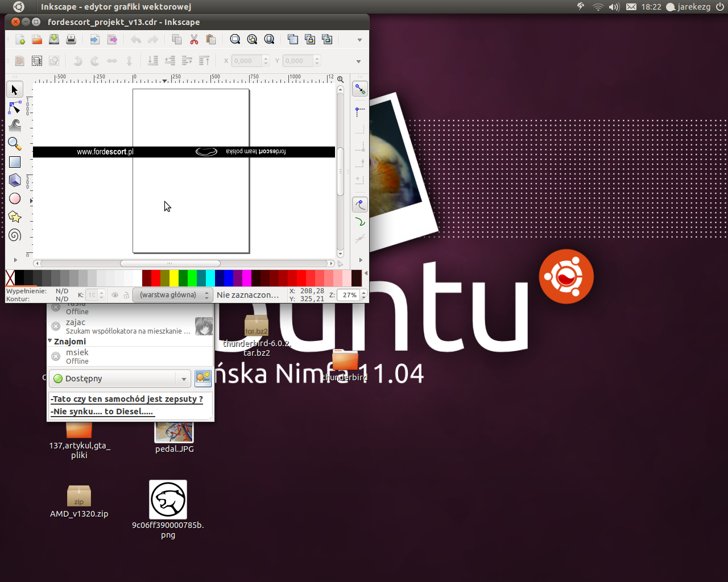This screenshot has width=728, height=582.
Task: Select the Node editing tool
Action: 15,107
